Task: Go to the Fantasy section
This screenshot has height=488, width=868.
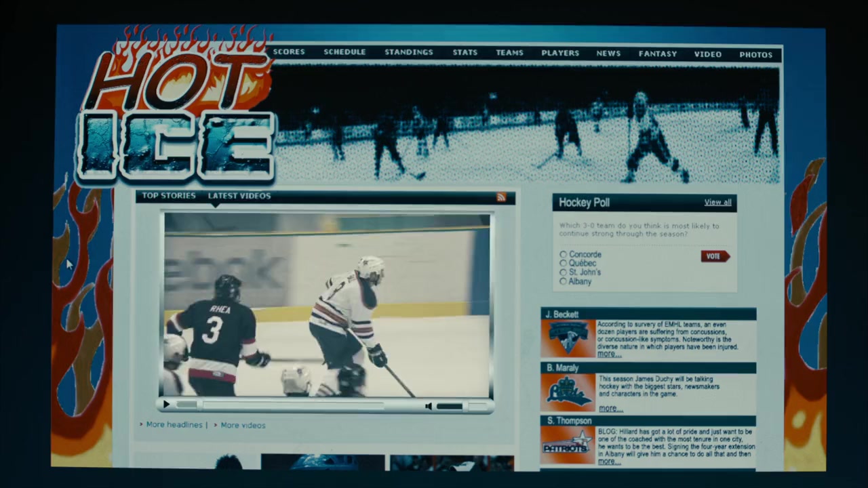Action: point(657,54)
